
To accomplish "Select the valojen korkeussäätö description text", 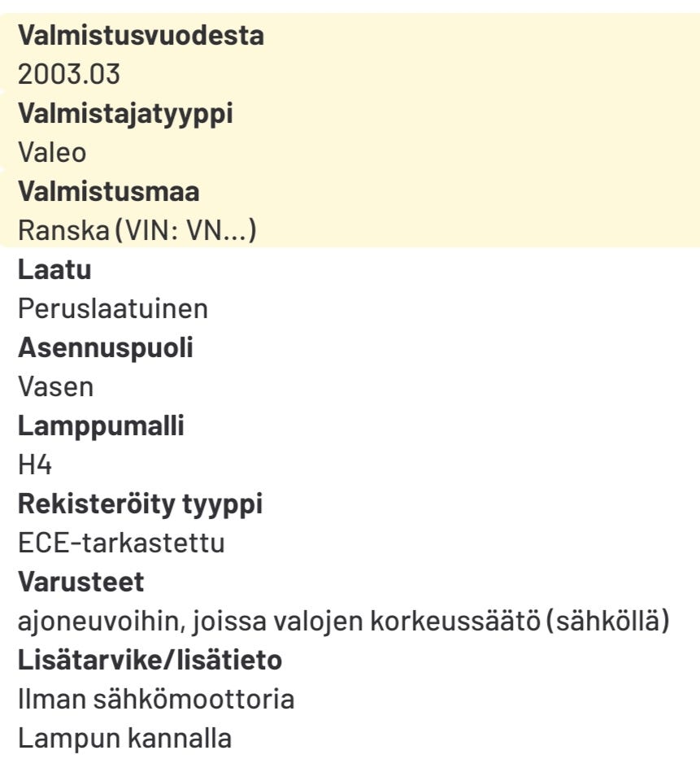I will (x=343, y=621).
